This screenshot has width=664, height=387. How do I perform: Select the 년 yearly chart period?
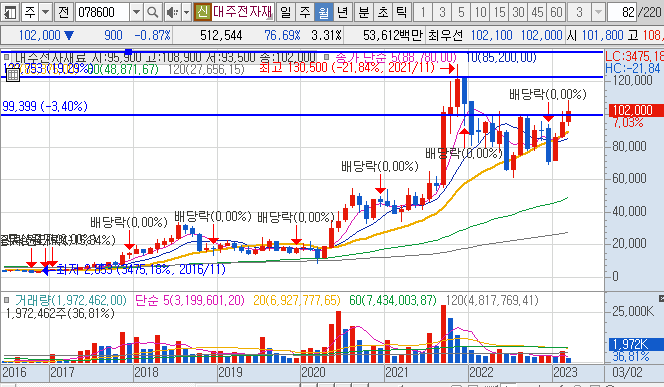point(342,12)
